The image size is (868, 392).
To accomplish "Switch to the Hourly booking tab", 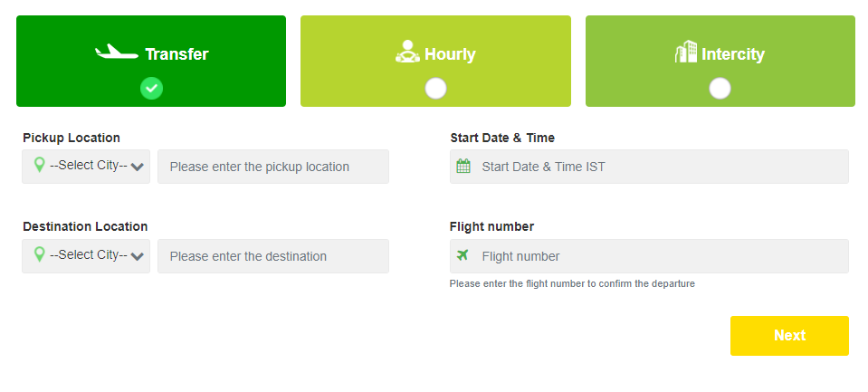I will click(435, 61).
